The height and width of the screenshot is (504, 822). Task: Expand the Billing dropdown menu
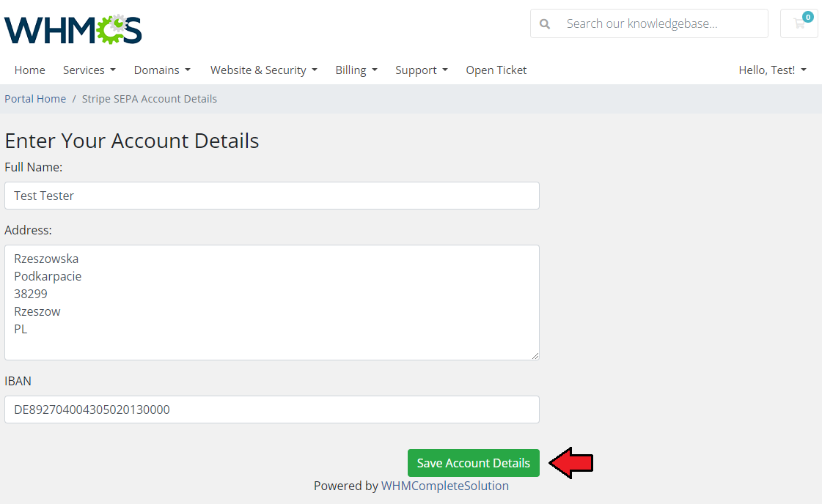tap(356, 70)
